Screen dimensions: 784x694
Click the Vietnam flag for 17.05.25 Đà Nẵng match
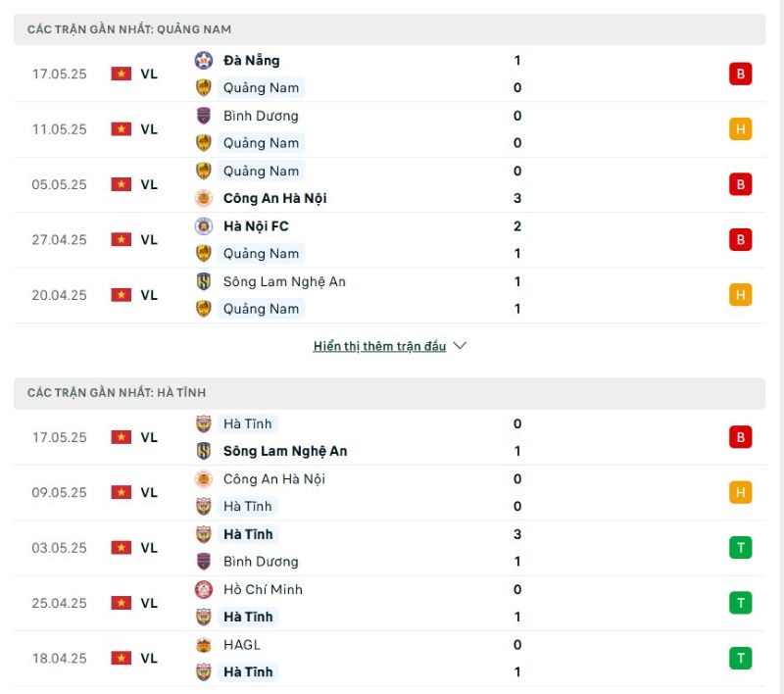(x=121, y=74)
